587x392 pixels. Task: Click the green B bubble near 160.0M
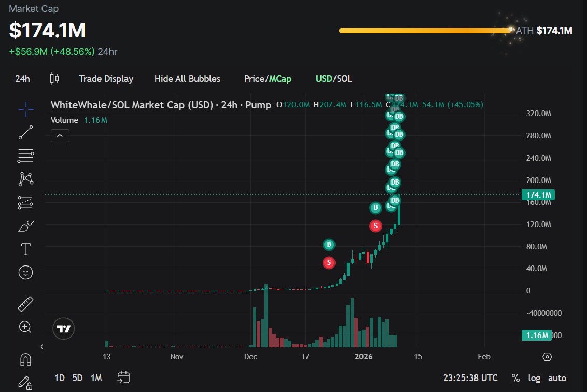pyautogui.click(x=375, y=207)
